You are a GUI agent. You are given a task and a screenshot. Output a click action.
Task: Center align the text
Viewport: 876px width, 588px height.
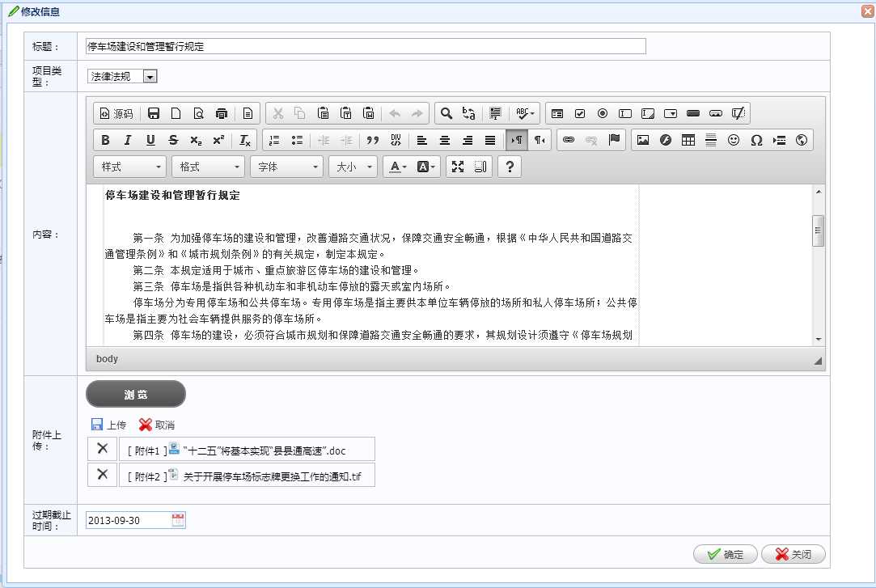coord(445,140)
